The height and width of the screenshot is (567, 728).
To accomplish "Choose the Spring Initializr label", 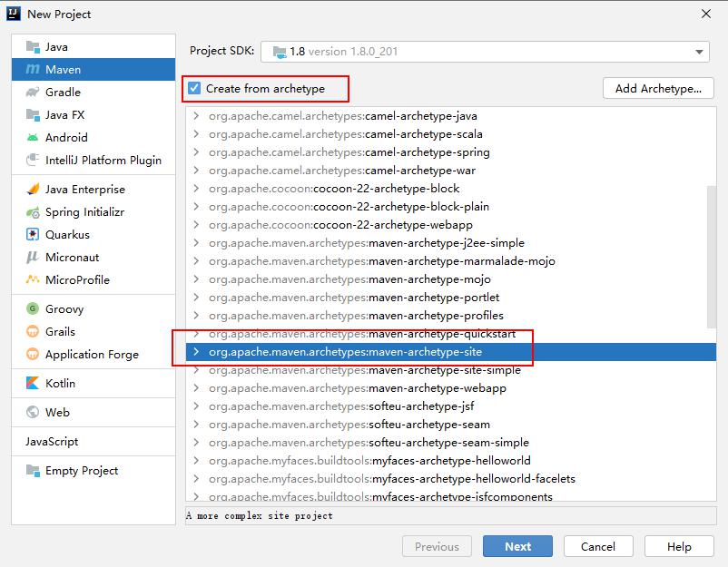I will pyautogui.click(x=84, y=212).
